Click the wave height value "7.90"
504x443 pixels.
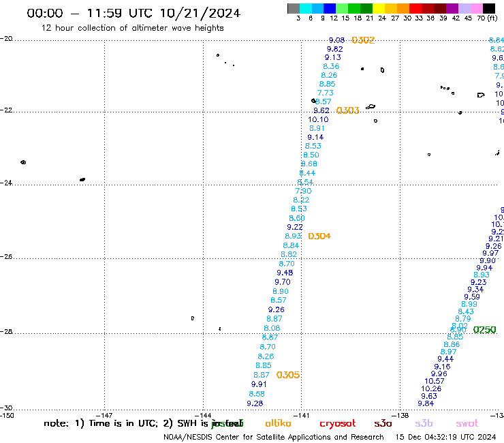304,191
